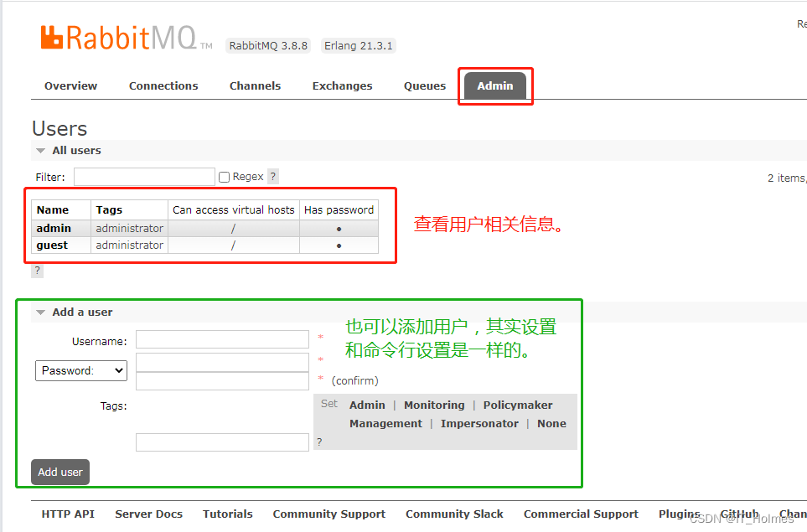Switch to the Channels tab
The height and width of the screenshot is (532, 807).
(255, 86)
